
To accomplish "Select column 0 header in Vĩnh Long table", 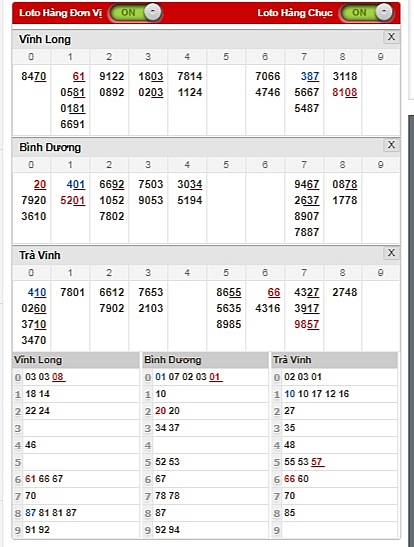I will click(x=31, y=57).
